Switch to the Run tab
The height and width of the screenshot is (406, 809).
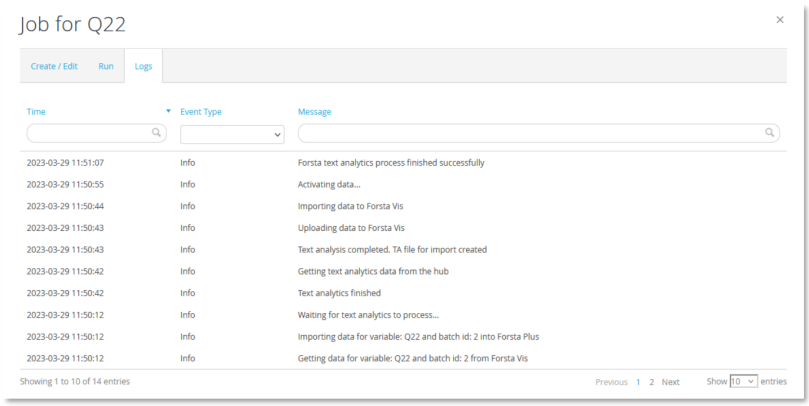click(105, 66)
